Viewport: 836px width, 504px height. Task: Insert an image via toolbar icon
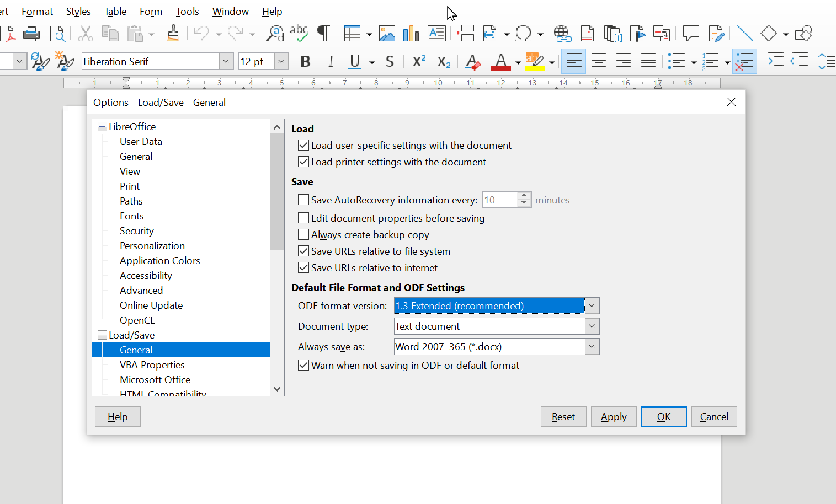pyautogui.click(x=386, y=34)
